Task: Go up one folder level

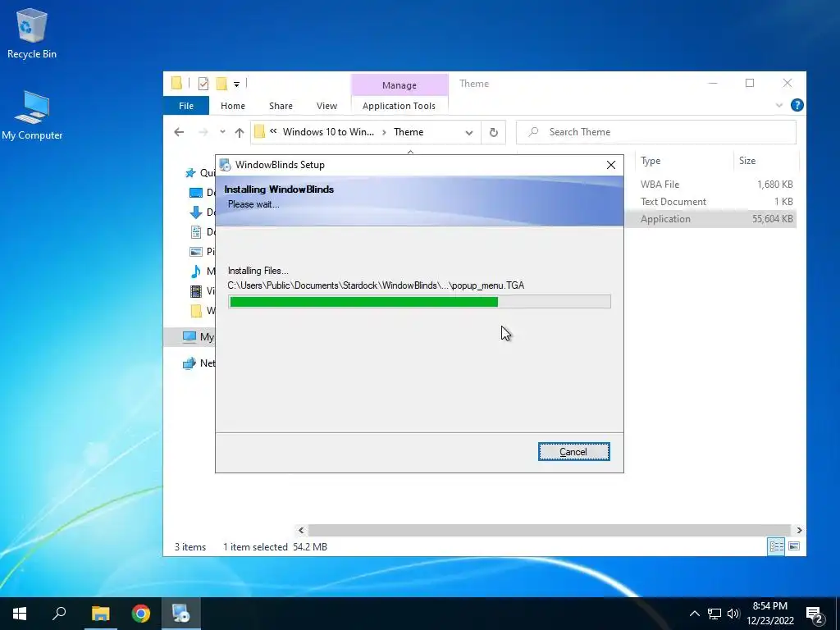Action: pyautogui.click(x=240, y=132)
